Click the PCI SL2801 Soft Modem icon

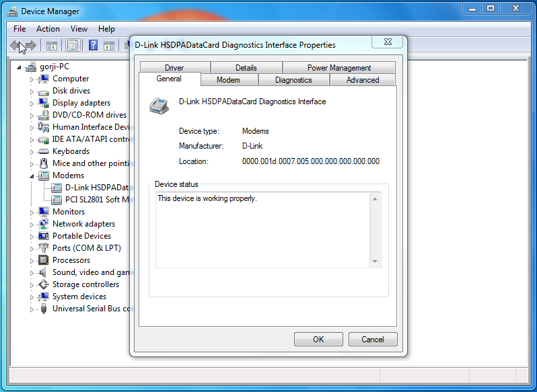point(56,200)
